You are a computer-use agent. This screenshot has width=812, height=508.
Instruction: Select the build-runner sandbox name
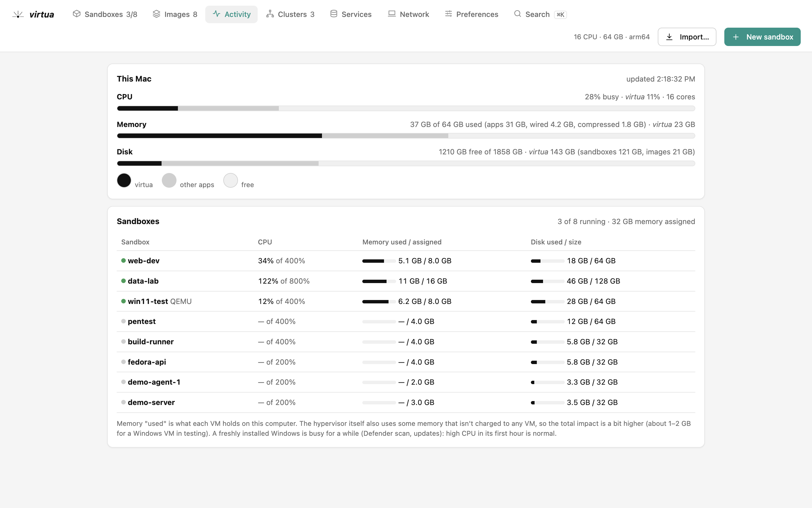(151, 342)
